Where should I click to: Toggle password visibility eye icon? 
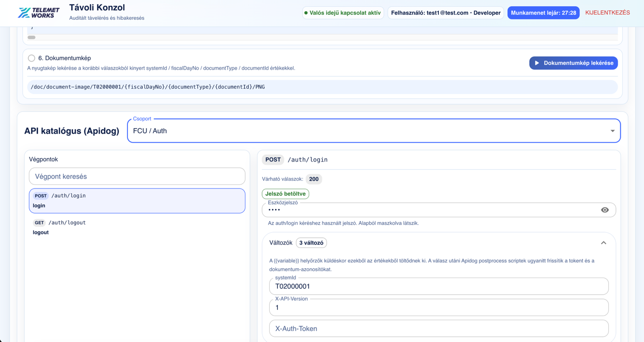604,210
